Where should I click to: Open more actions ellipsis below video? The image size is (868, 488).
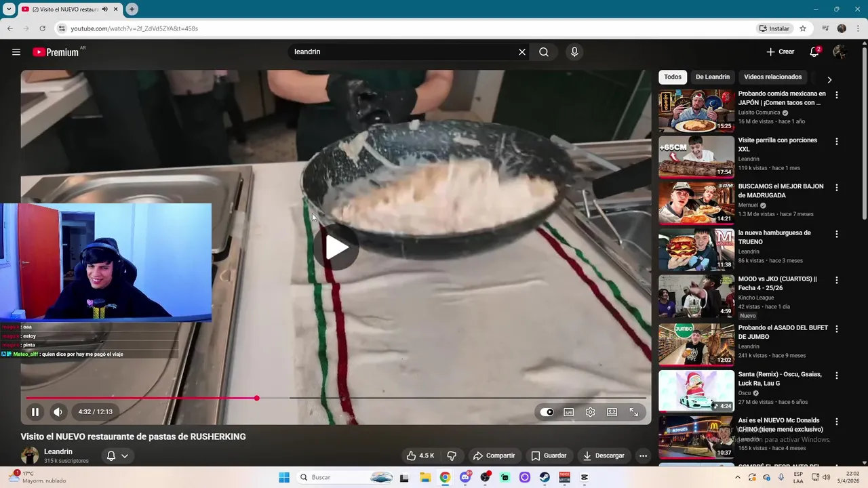tap(643, 455)
